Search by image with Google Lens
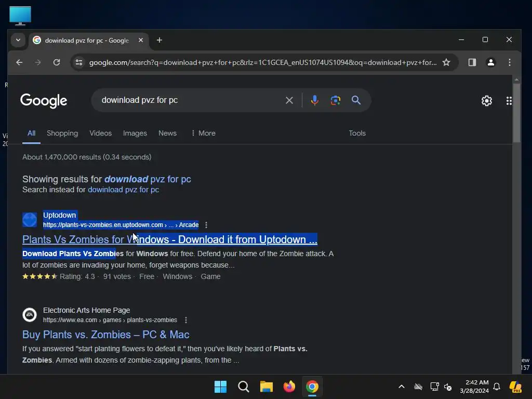This screenshot has width=532, height=399. (x=336, y=100)
